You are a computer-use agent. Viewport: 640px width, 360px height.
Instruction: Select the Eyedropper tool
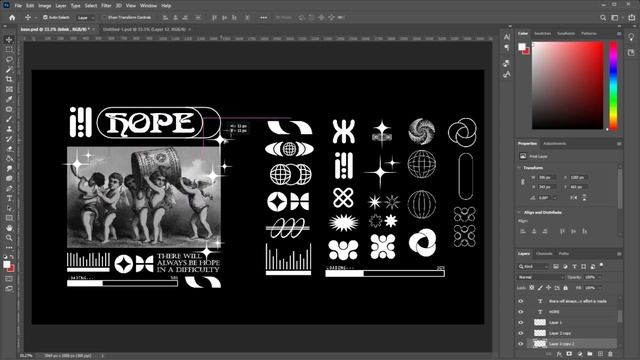coord(9,99)
